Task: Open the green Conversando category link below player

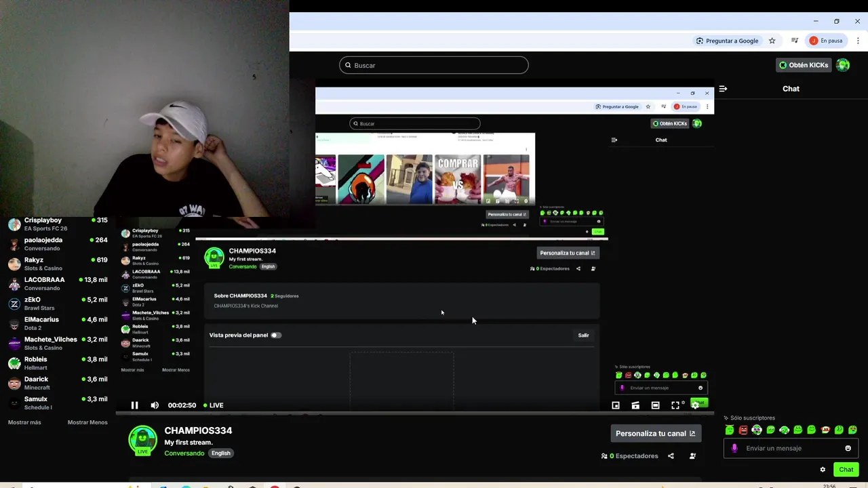Action: (x=184, y=453)
